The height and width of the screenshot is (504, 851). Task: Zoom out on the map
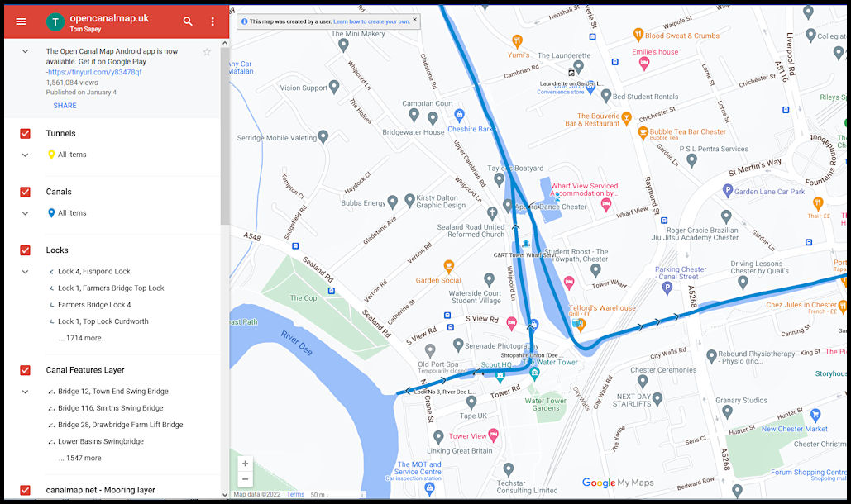(245, 479)
